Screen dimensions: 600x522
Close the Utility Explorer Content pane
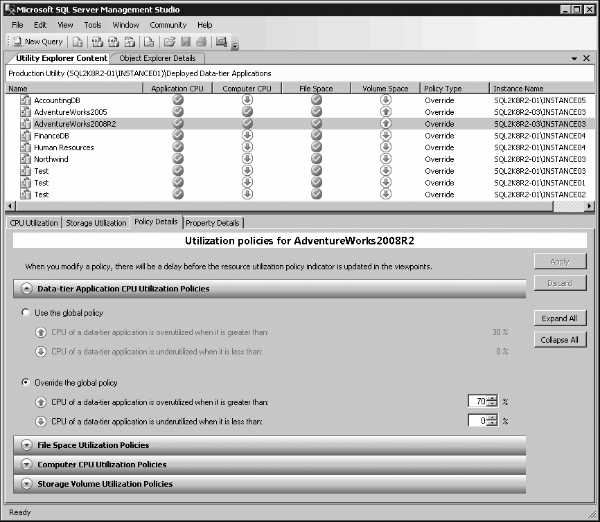click(586, 58)
